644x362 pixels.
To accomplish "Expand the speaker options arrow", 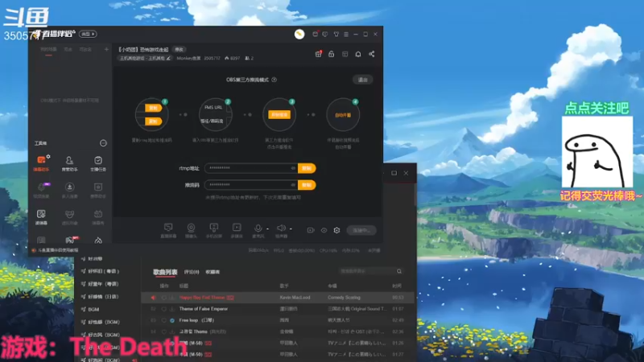I will (291, 228).
